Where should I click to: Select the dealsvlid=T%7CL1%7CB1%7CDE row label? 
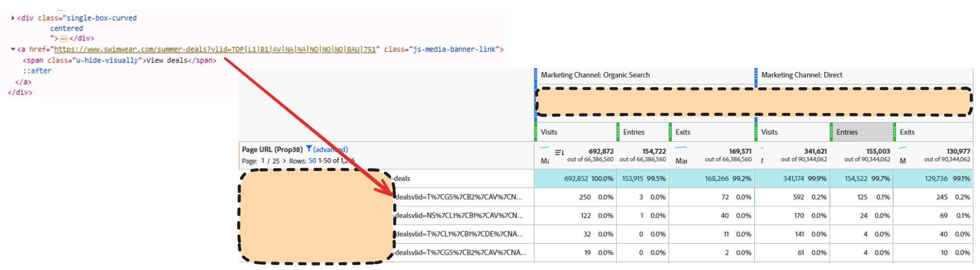click(x=458, y=234)
